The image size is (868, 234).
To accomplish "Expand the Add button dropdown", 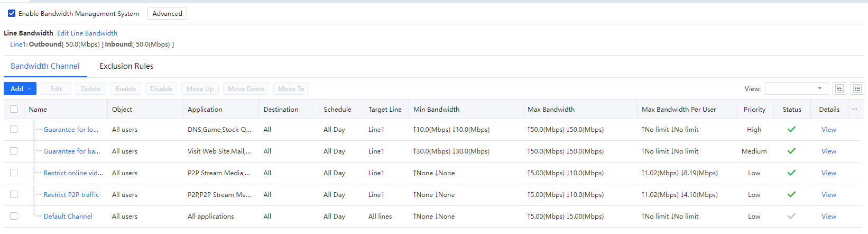I will click(30, 88).
